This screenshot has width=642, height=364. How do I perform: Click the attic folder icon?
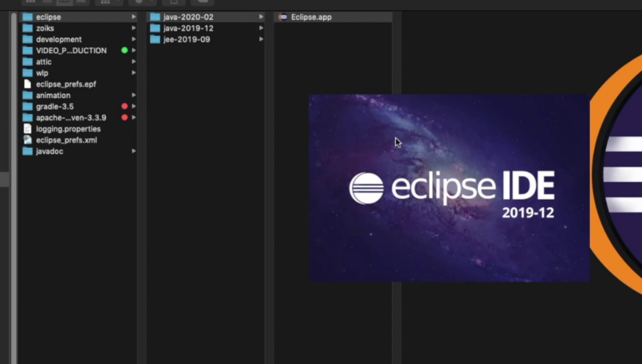point(28,62)
